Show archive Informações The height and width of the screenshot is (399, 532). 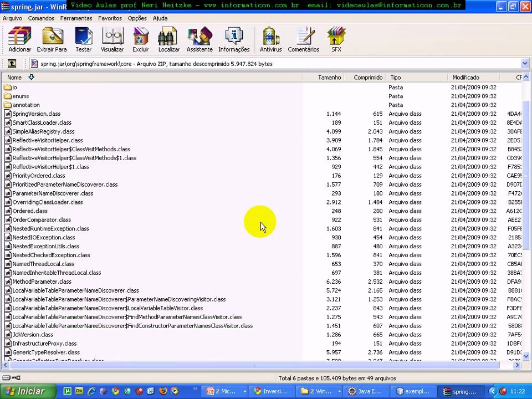tap(234, 39)
